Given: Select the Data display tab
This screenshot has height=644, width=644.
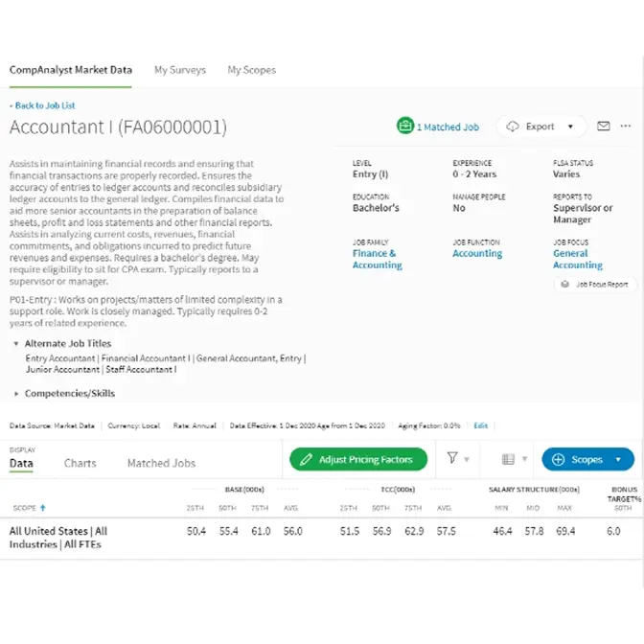Looking at the screenshot, I should pyautogui.click(x=21, y=463).
